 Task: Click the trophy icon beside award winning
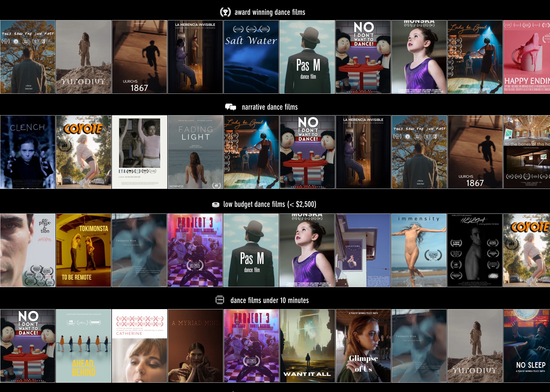click(225, 12)
